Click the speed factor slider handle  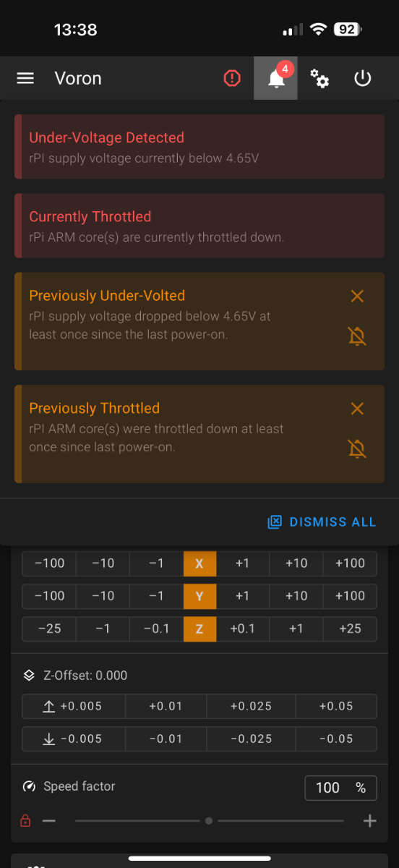[209, 821]
